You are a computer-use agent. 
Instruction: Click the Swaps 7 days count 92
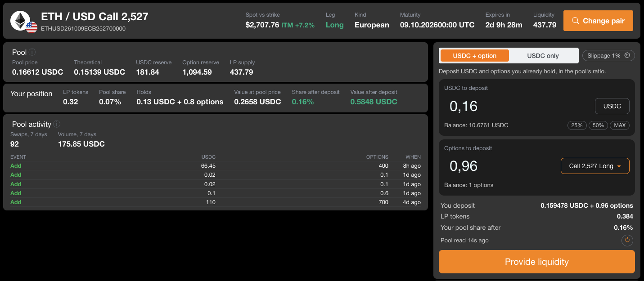coord(15,144)
